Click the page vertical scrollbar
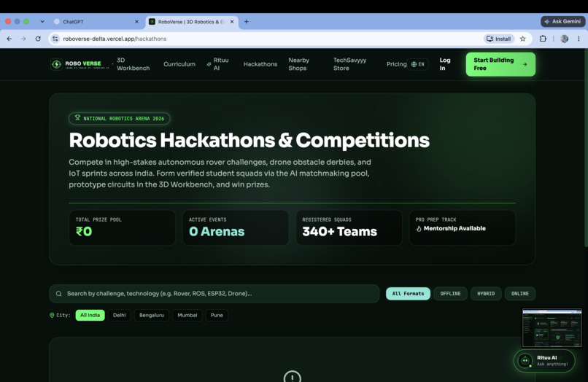 tap(586, 148)
